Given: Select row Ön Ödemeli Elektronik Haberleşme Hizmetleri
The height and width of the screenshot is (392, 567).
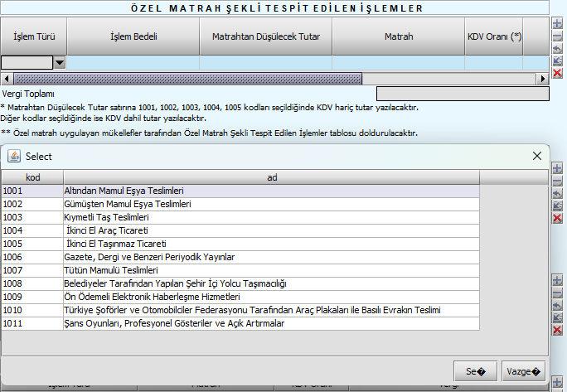Looking at the screenshot, I should tap(240, 297).
